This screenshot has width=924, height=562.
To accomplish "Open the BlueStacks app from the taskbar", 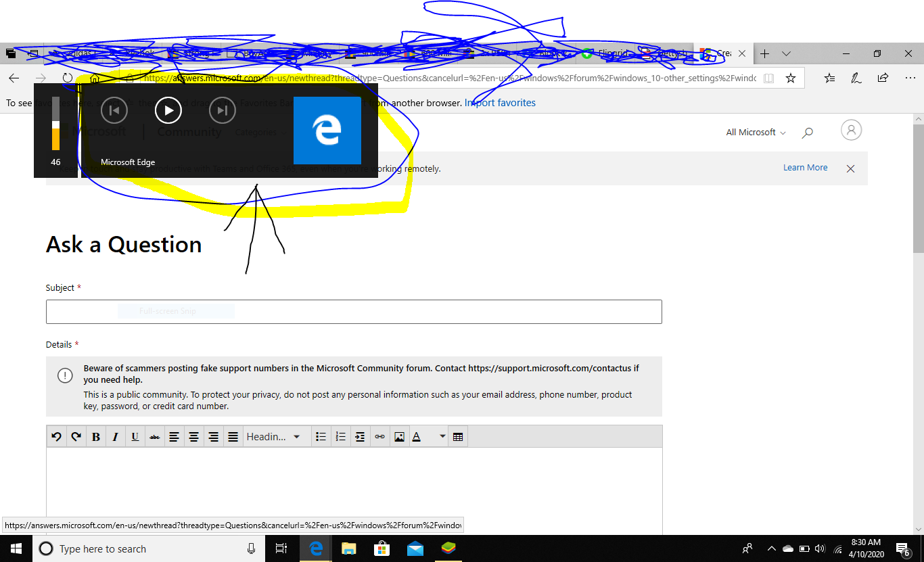I will point(448,548).
